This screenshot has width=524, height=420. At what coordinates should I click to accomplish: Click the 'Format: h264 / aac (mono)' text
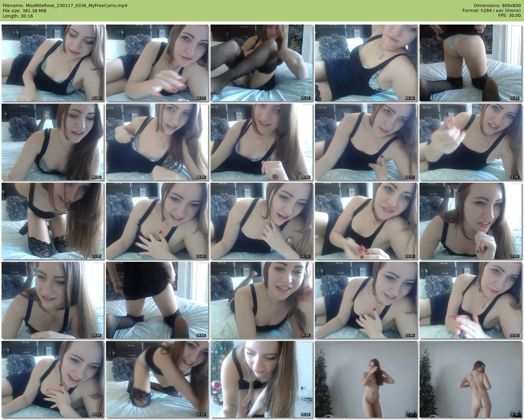coord(492,11)
